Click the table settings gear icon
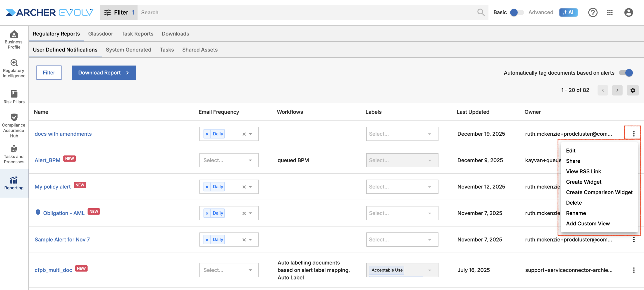 [x=632, y=90]
